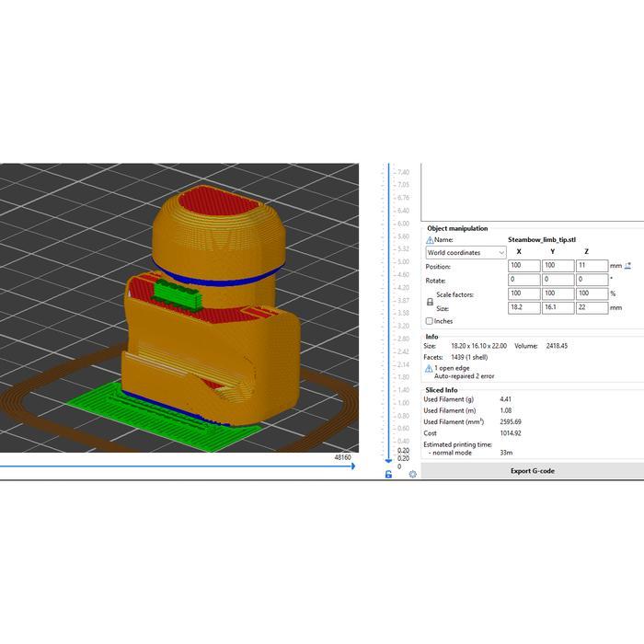The height and width of the screenshot is (644, 644).
Task: Click the Position Z field showing 11
Action: pyautogui.click(x=591, y=265)
